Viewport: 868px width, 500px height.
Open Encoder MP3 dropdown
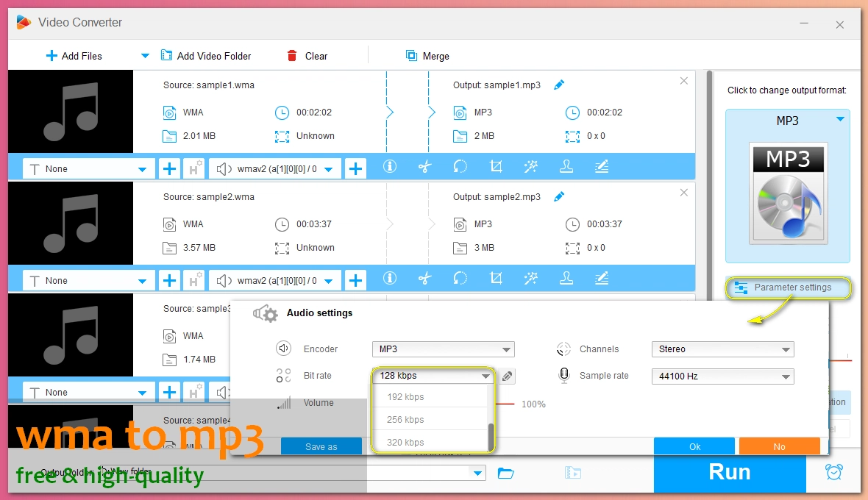click(444, 349)
